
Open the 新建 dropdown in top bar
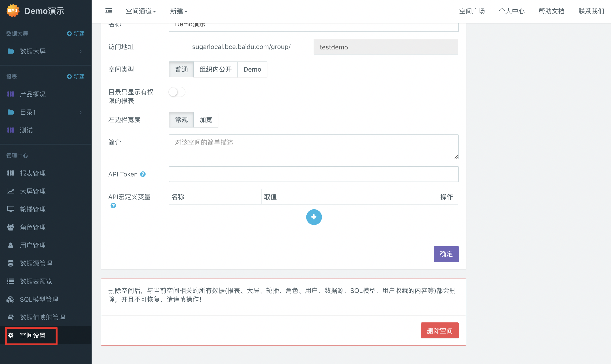click(x=179, y=11)
